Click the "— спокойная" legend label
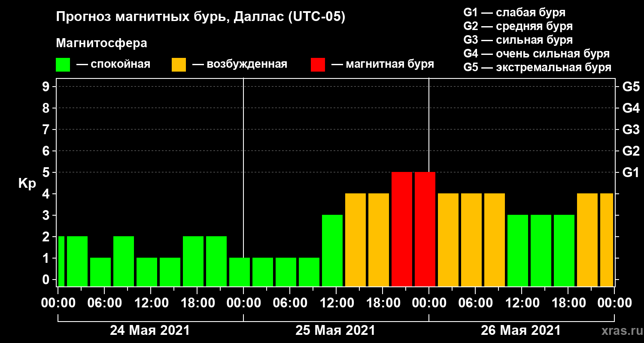The height and width of the screenshot is (343, 644). pyautogui.click(x=113, y=64)
